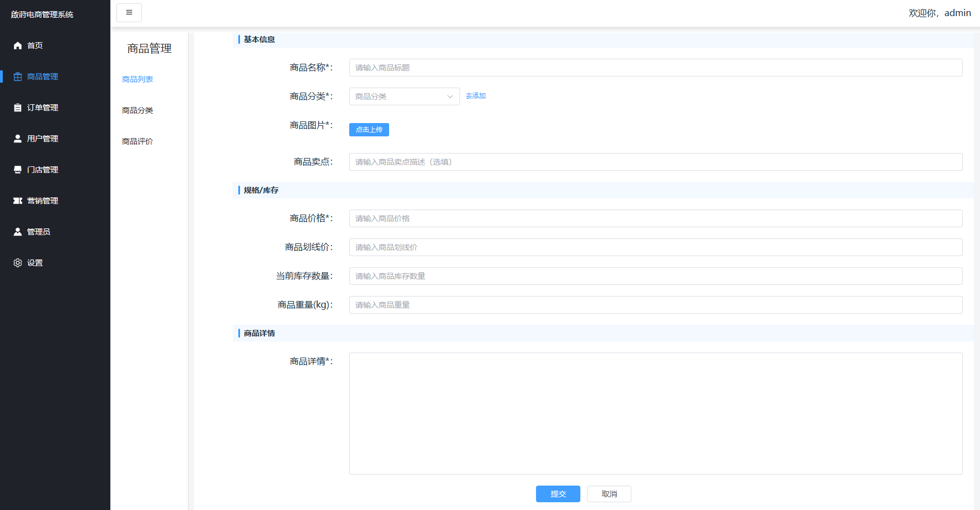This screenshot has height=510, width=980.
Task: Open 门店管理 menu item
Action: pos(43,170)
